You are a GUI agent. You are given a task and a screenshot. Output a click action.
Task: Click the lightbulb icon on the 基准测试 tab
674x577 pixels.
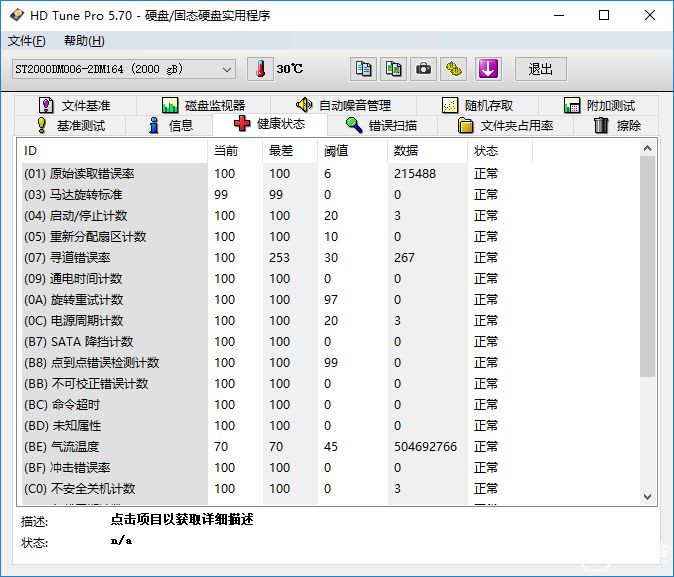point(41,125)
